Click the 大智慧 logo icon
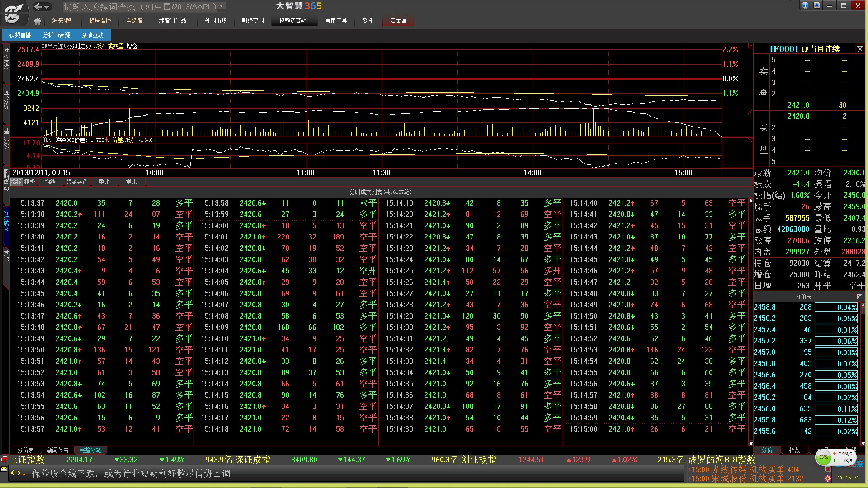The image size is (868, 488). coord(14,13)
